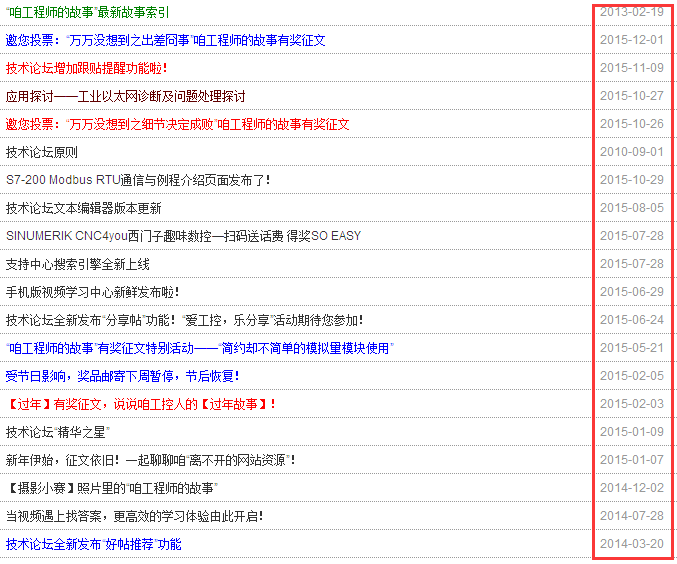
Task: Open 技术论坛增加跟贴提醒功能啦 announcement
Action: (86, 68)
